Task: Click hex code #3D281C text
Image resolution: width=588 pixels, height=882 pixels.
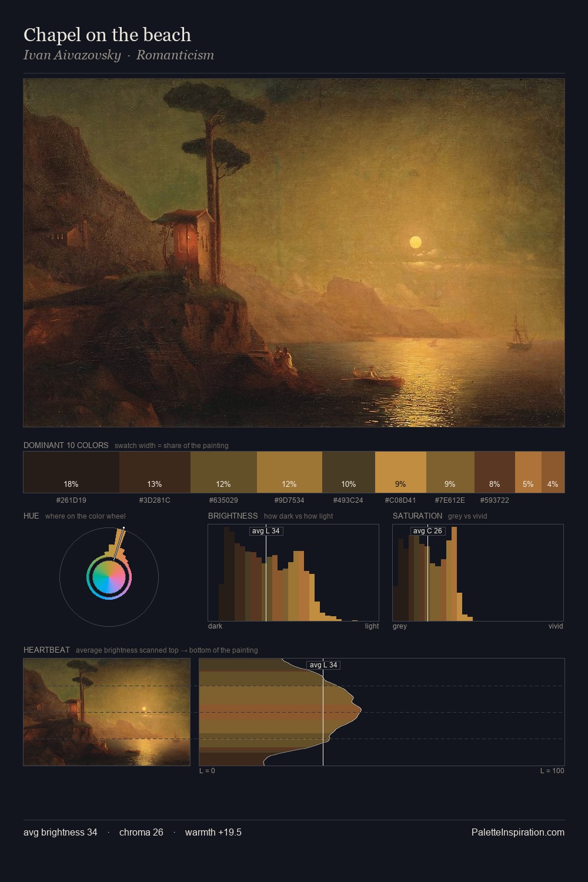Action: point(155,500)
